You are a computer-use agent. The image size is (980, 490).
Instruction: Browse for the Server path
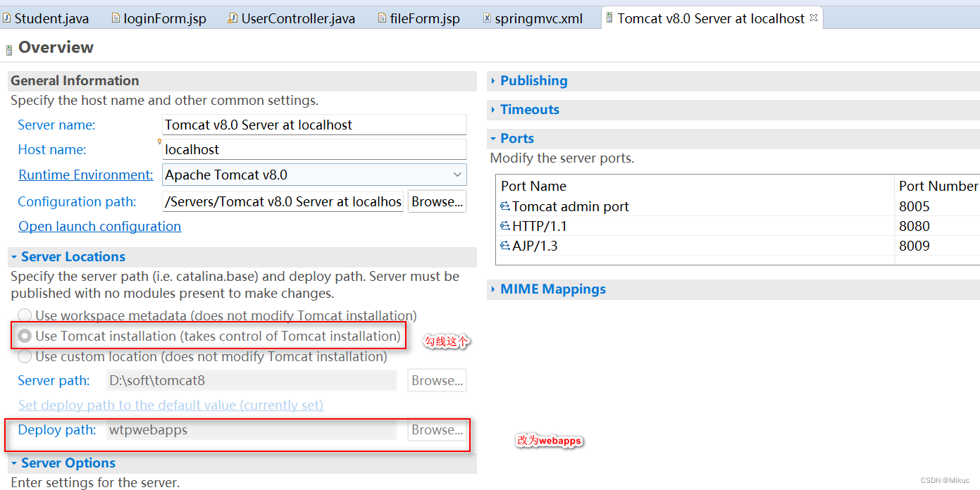click(437, 380)
